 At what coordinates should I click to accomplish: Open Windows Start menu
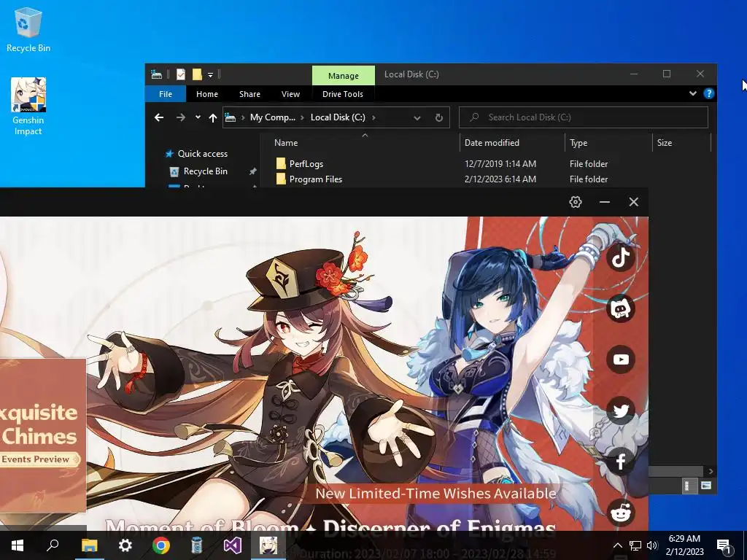[18, 545]
